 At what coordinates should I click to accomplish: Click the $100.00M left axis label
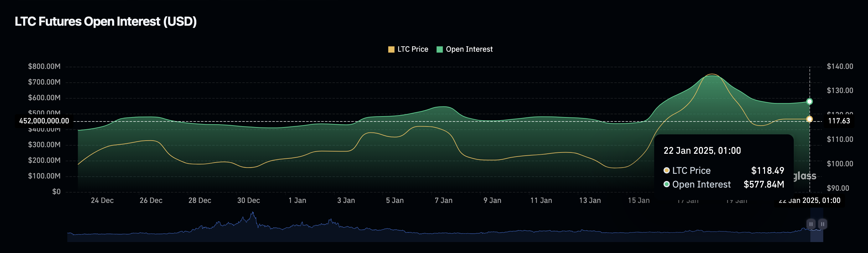point(44,176)
